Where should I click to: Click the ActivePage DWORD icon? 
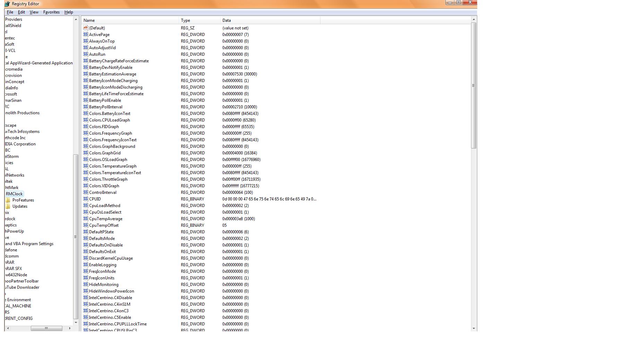tap(86, 34)
